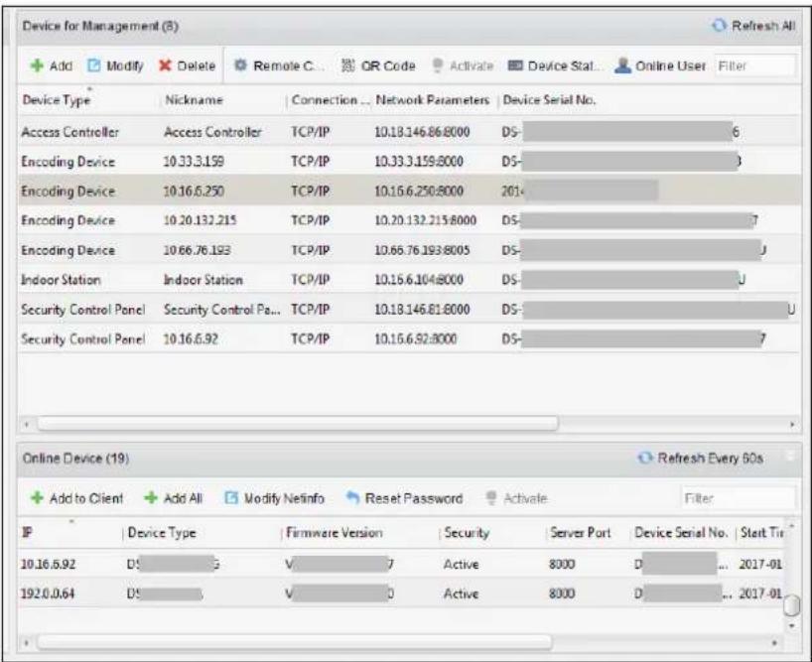Sort by Connection column header
The height and width of the screenshot is (662, 812).
330,100
